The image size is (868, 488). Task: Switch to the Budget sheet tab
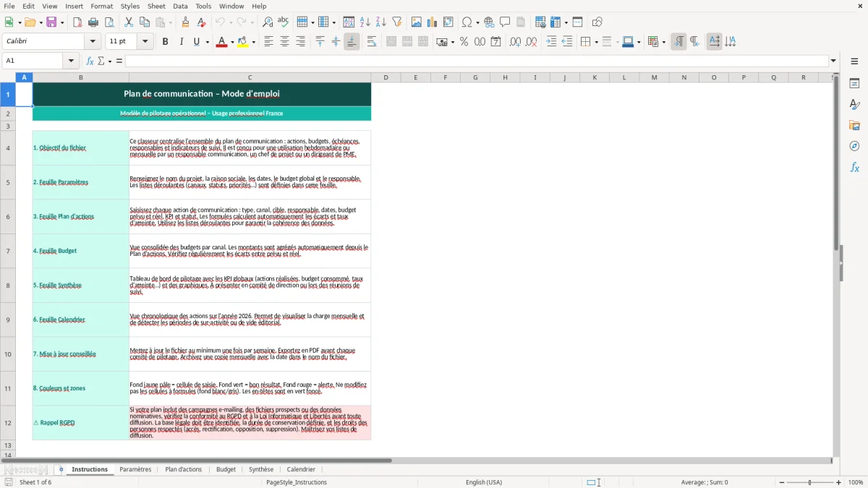tap(226, 469)
